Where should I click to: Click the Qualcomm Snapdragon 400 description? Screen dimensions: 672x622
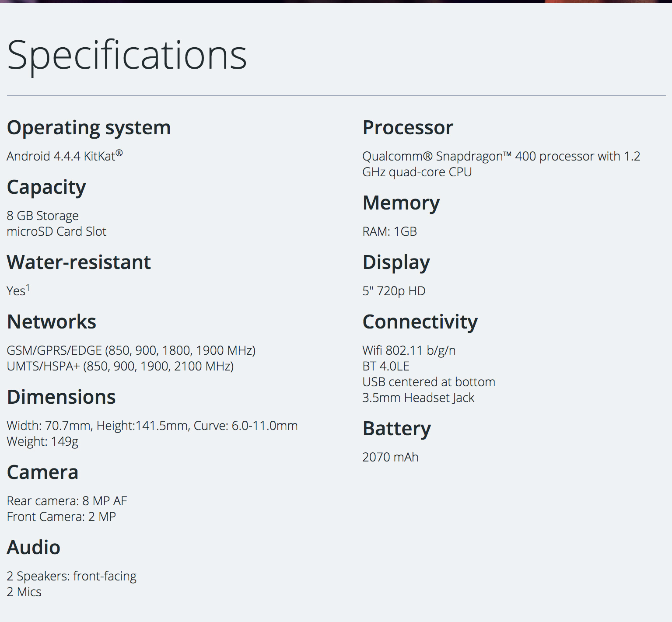(501, 164)
